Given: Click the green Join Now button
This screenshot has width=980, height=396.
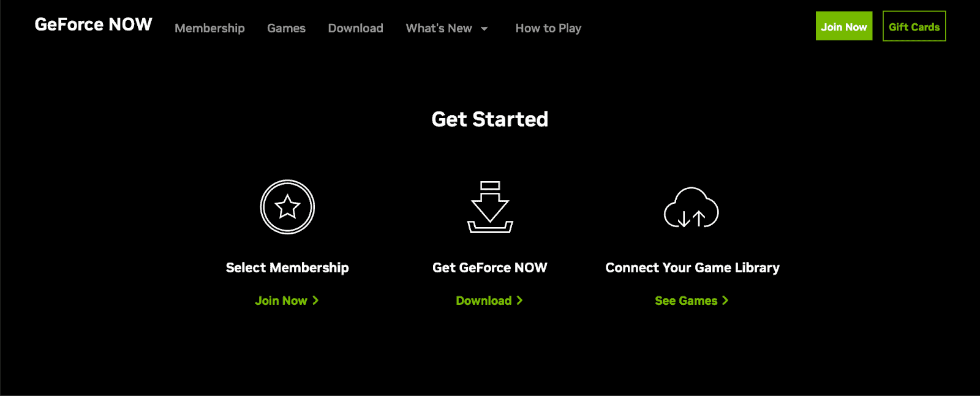Looking at the screenshot, I should pyautogui.click(x=844, y=26).
